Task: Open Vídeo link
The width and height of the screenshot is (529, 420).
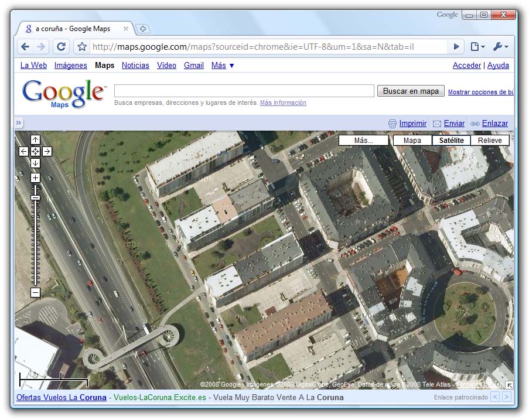Action: click(166, 66)
